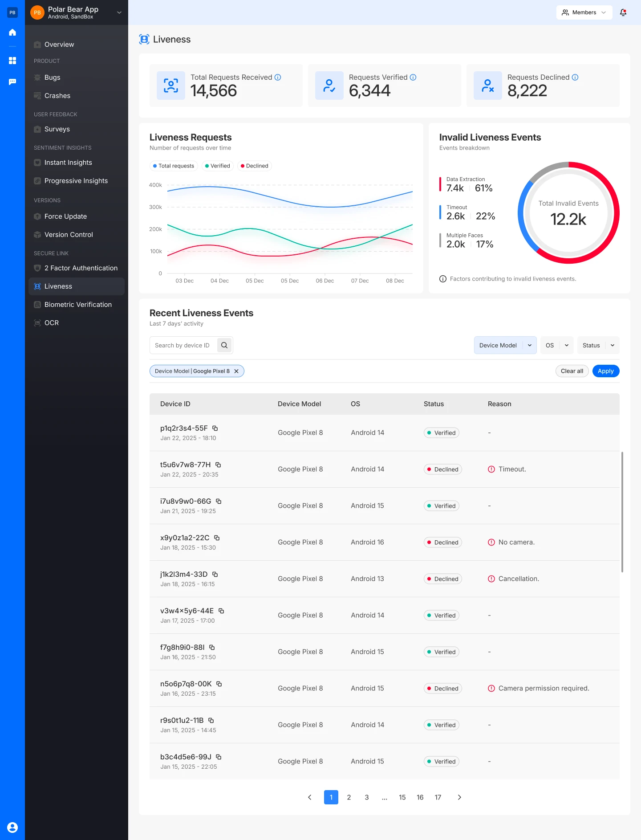Open the chat messages icon in left rail
Screen dimensions: 641x840
click(x=12, y=82)
